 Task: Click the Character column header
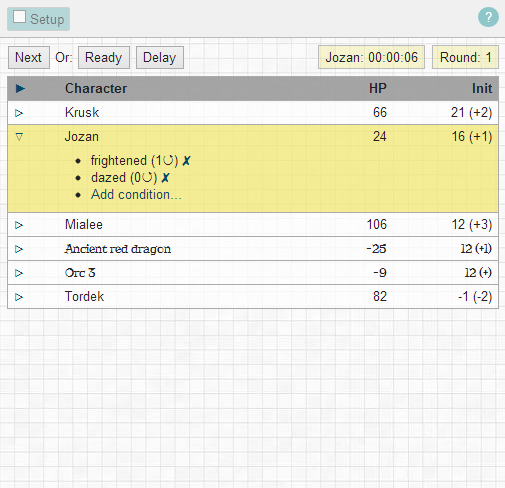click(x=96, y=88)
